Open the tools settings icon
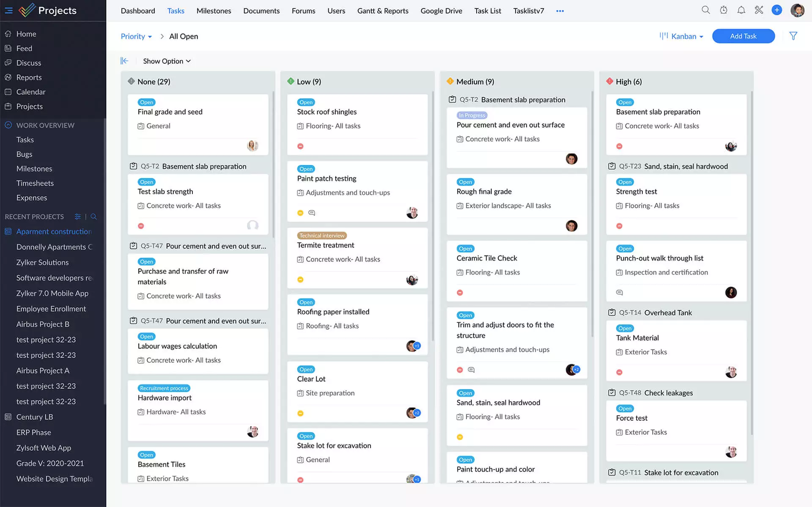This screenshot has height=507, width=812. click(759, 10)
